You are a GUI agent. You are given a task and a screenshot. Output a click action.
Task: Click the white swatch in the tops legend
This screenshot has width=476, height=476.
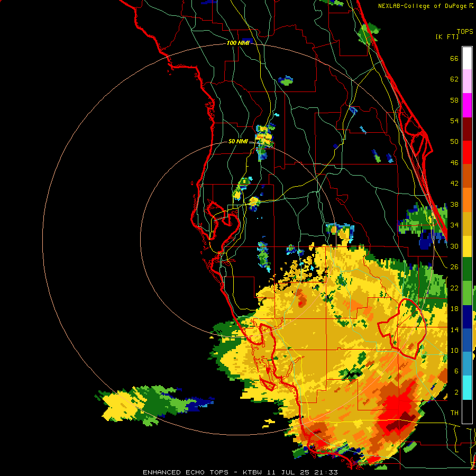point(467,58)
